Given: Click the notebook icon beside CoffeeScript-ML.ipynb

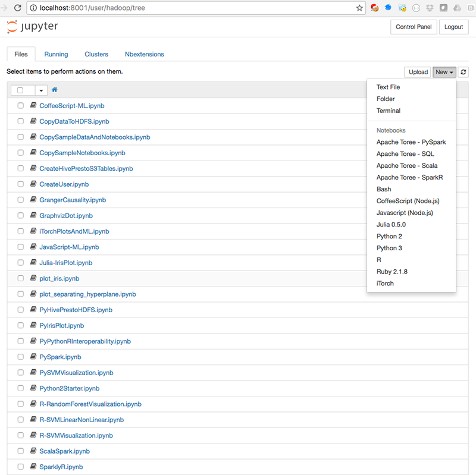Looking at the screenshot, I should tap(33, 105).
